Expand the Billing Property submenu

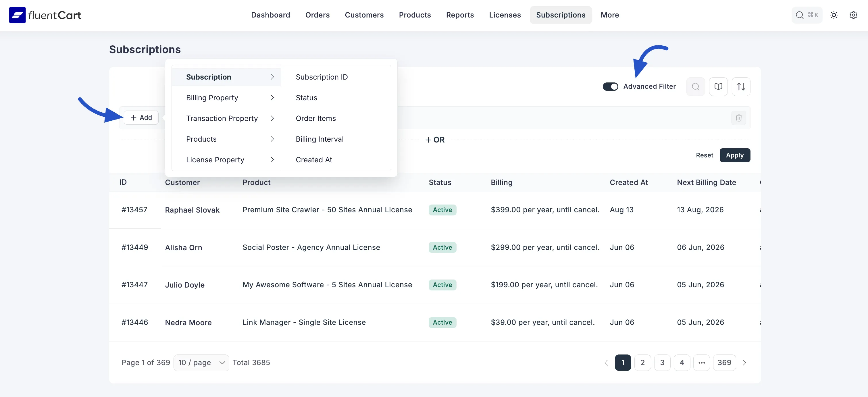[211, 98]
